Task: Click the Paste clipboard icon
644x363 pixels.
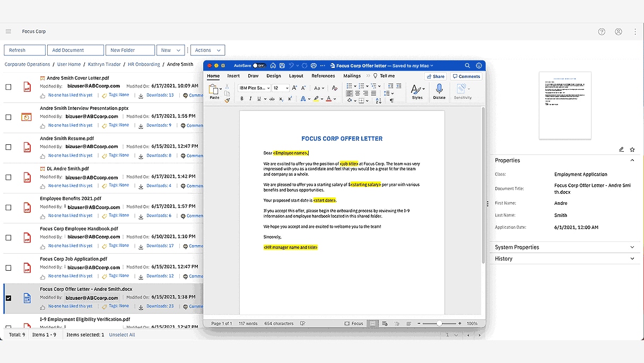Action: click(214, 89)
